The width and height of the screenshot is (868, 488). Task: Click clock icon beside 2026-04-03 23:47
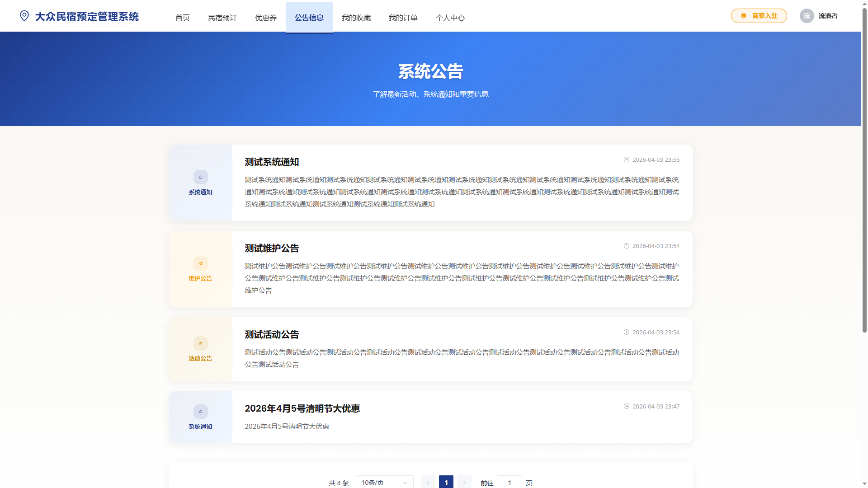tap(627, 406)
